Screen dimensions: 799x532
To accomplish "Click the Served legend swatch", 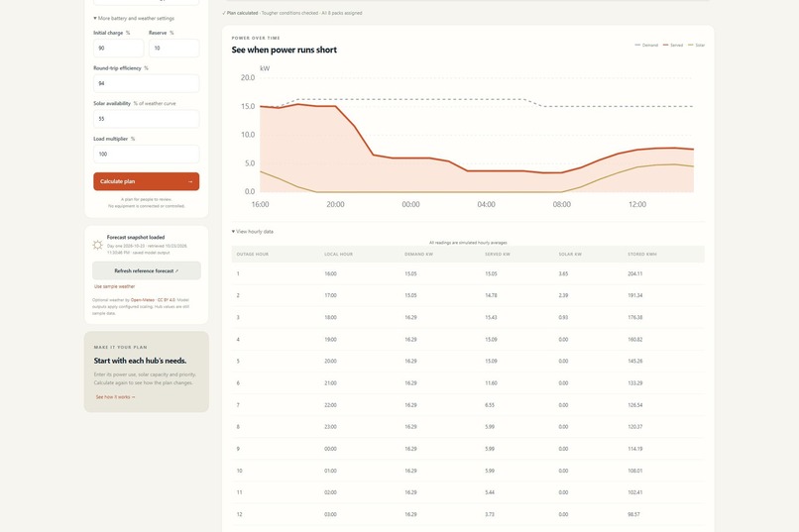I will tap(665, 46).
